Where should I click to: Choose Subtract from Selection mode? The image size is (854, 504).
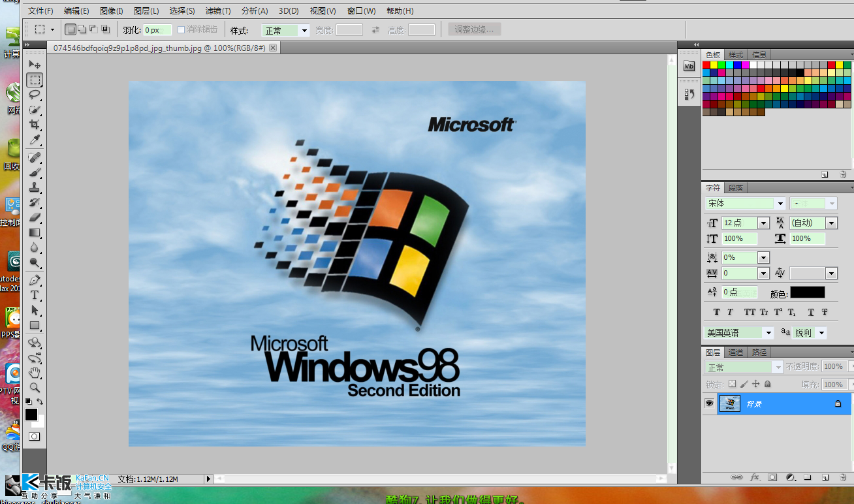point(93,29)
